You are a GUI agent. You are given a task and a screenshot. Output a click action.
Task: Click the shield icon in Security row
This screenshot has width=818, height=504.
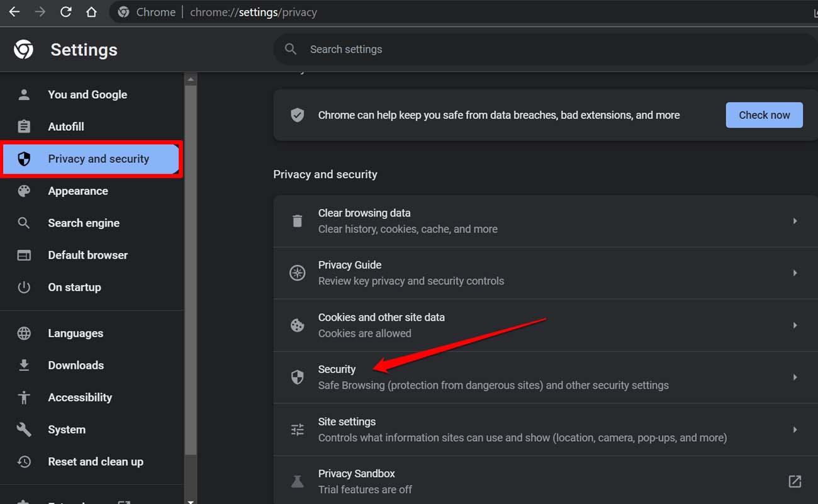pyautogui.click(x=297, y=377)
